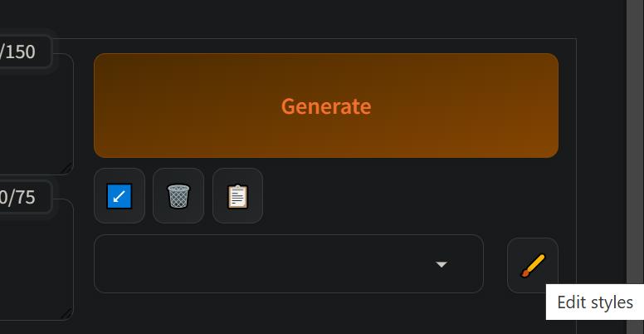The image size is (644, 334).
Task: Click the Edit styles tooltip label
Action: pos(595,302)
